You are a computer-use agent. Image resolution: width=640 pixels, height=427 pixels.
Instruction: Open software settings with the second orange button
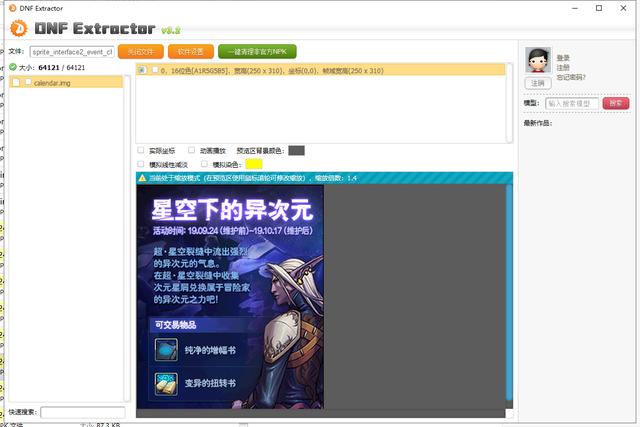(191, 51)
